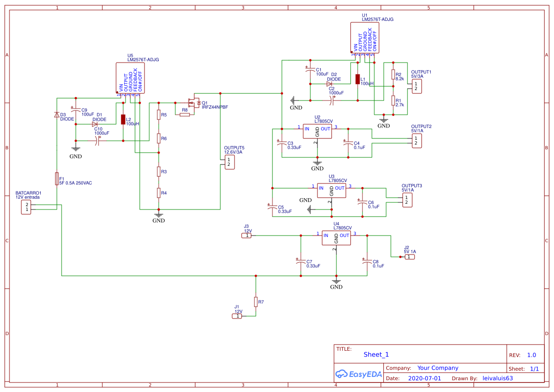
Task: Select the BATCARRO1 12V entrada connector
Action: (26, 206)
